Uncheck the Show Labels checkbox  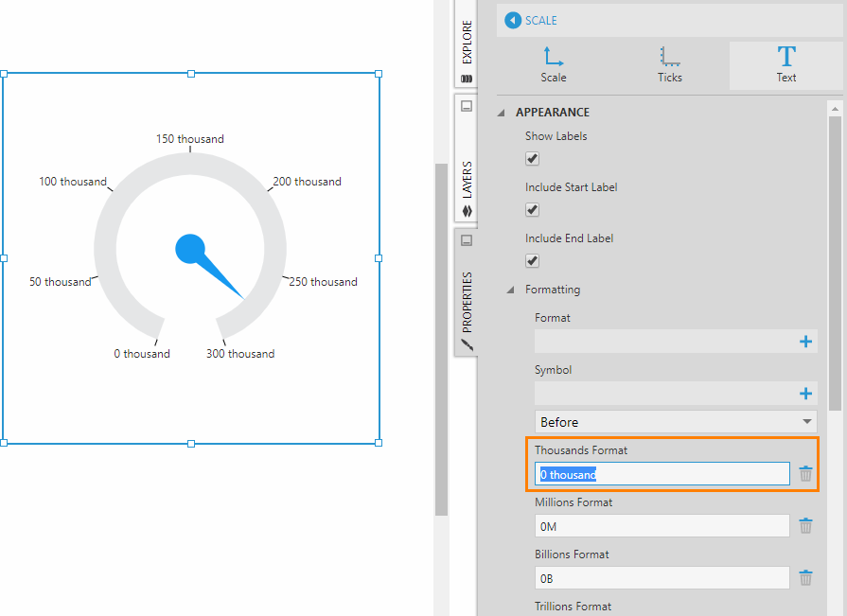click(532, 158)
